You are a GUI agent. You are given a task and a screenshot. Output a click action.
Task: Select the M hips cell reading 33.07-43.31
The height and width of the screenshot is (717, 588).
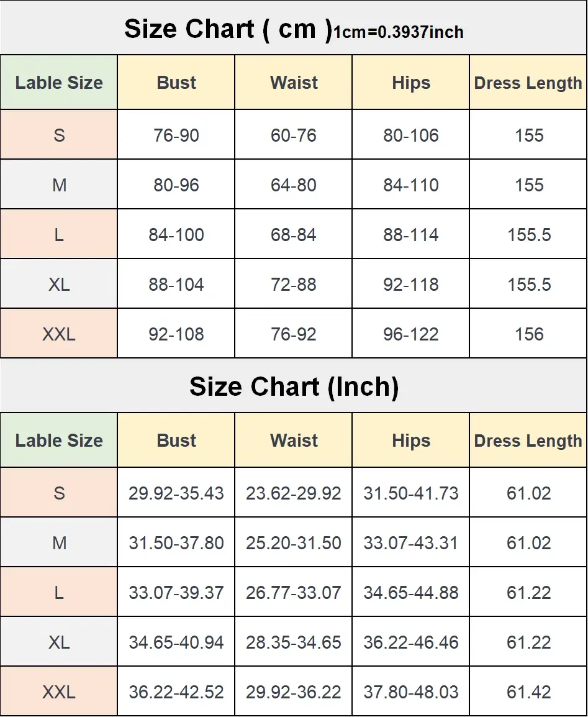click(x=411, y=543)
